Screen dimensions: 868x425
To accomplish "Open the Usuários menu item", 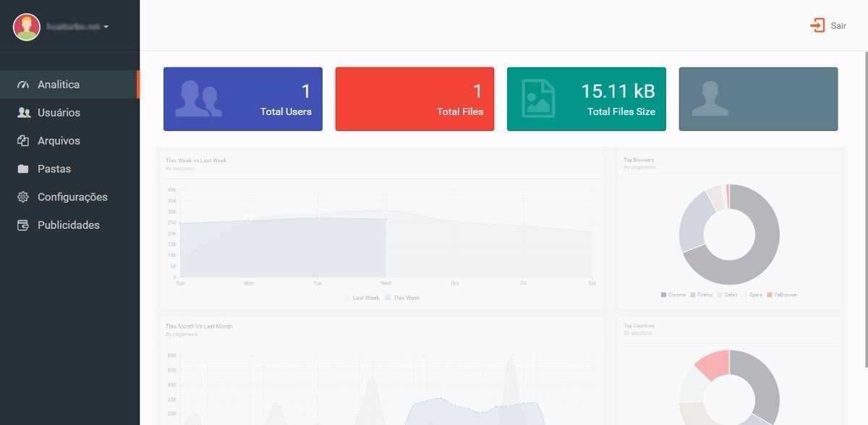I will 59,113.
